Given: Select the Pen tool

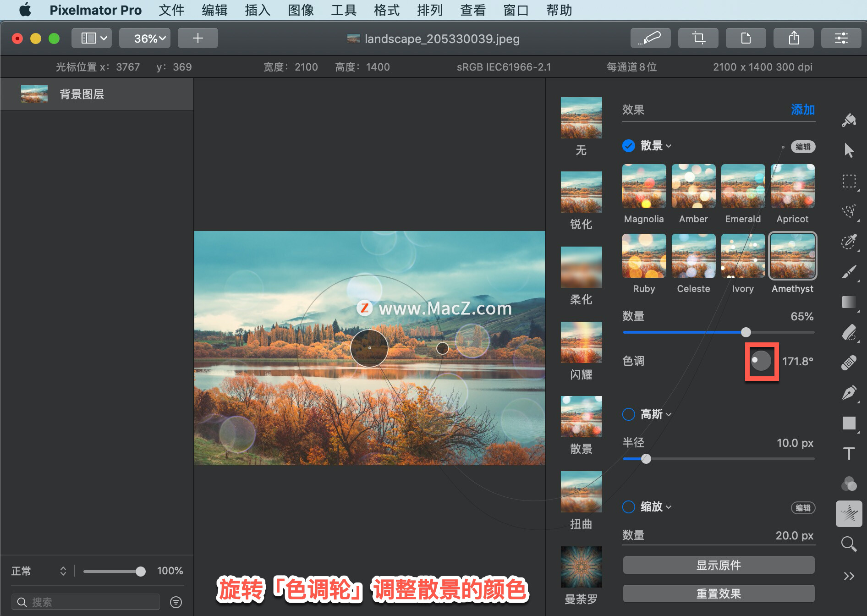Looking at the screenshot, I should [x=849, y=393].
